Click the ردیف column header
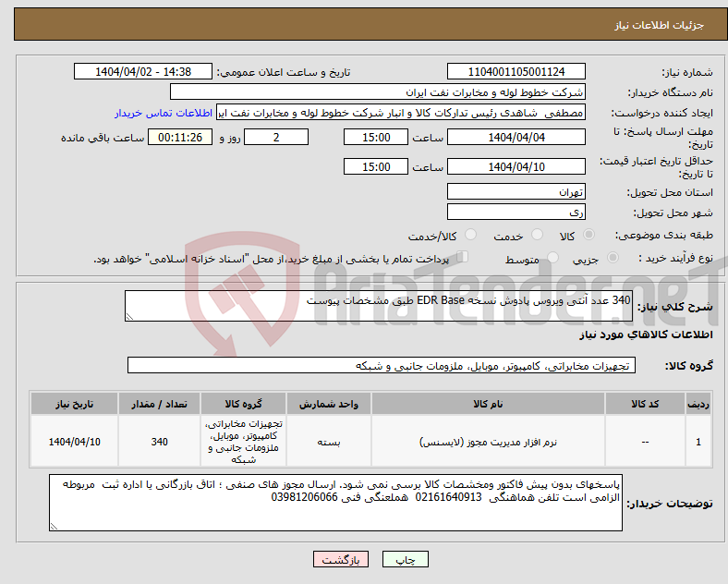 pos(698,404)
